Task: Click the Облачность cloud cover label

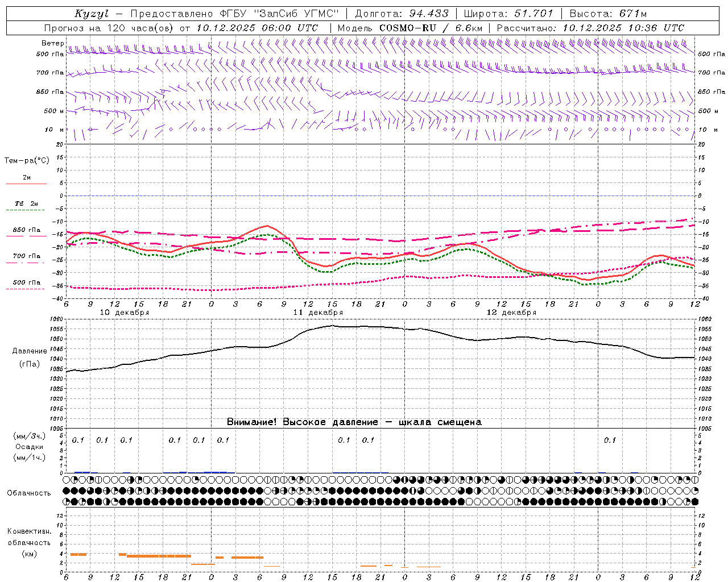Action: tap(29, 493)
